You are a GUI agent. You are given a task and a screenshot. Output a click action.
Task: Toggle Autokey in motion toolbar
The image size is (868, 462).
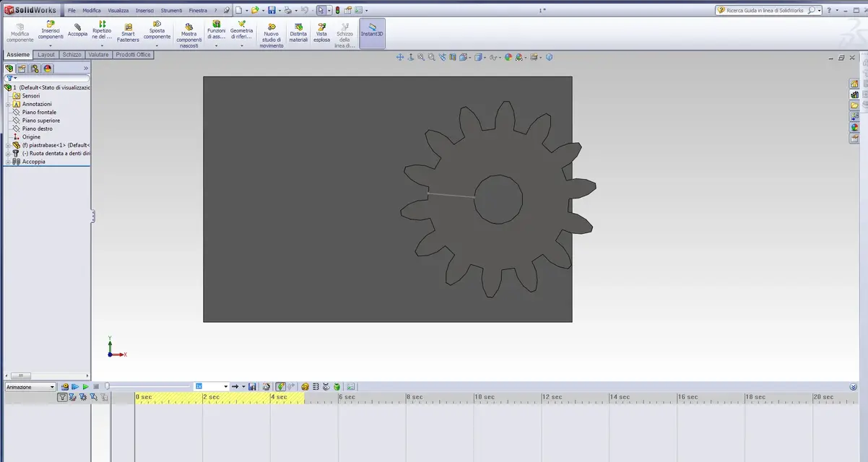click(280, 387)
